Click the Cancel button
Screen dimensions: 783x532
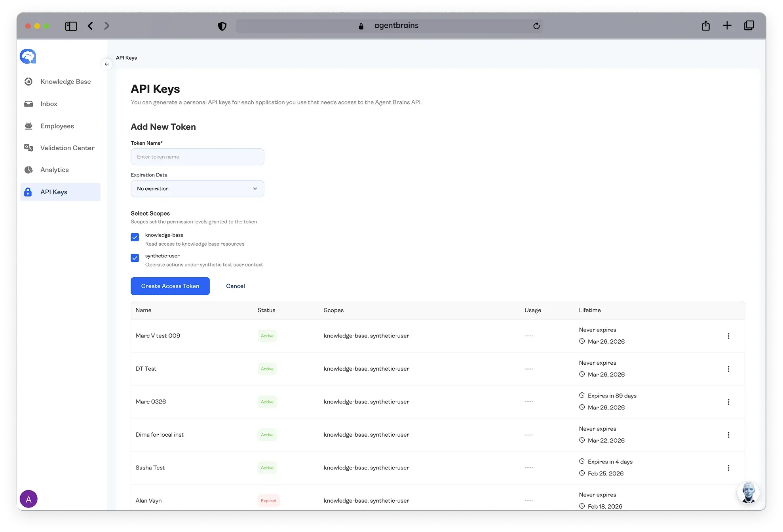235,286
